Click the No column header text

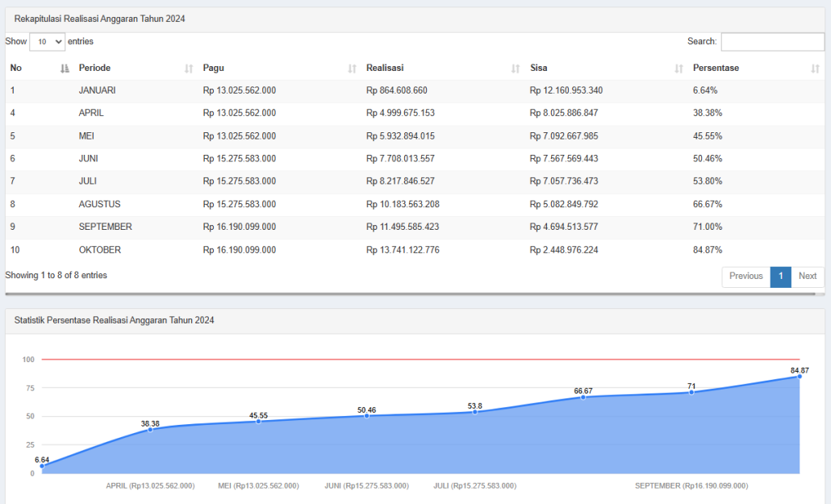16,68
